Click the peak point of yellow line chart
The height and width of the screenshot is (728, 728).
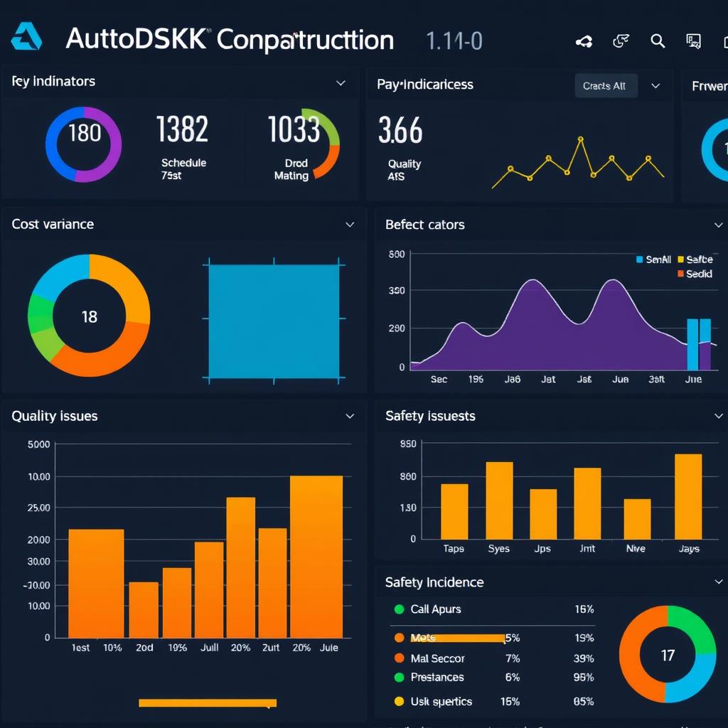[580, 139]
